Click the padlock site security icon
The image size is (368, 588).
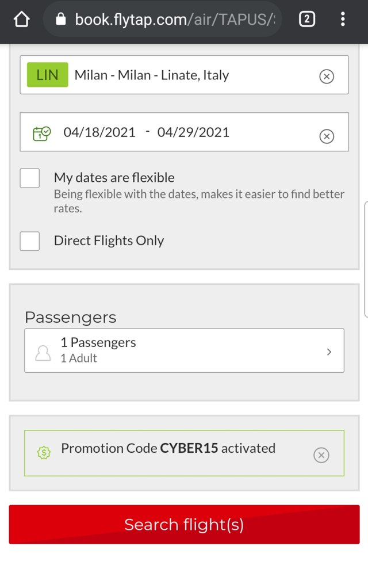[x=61, y=20]
